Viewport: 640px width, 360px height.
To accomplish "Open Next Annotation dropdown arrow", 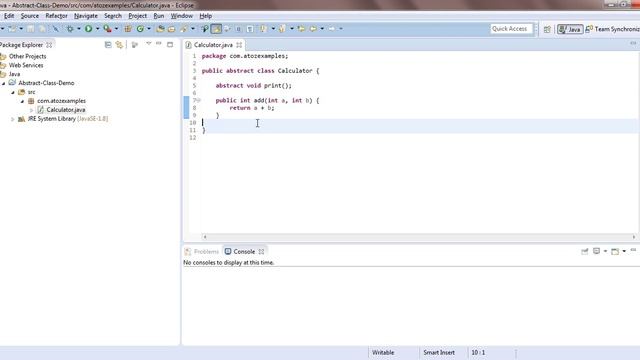I will pyautogui.click(x=273, y=29).
